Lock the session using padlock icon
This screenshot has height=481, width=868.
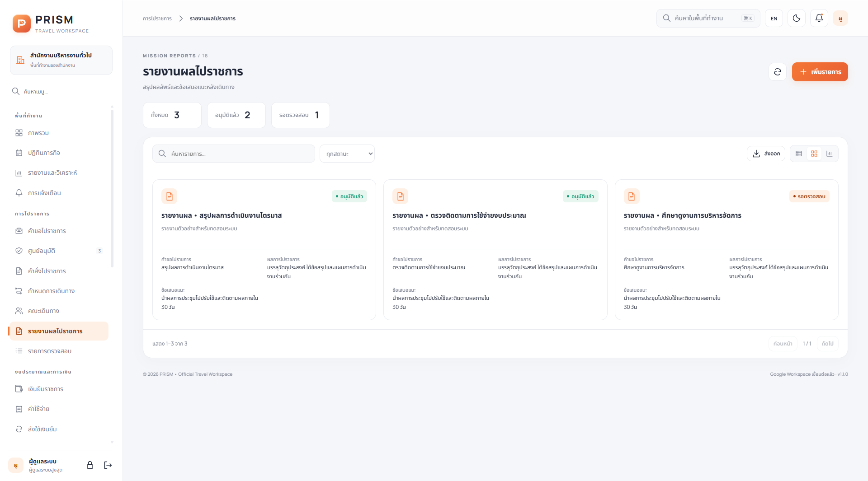click(90, 465)
